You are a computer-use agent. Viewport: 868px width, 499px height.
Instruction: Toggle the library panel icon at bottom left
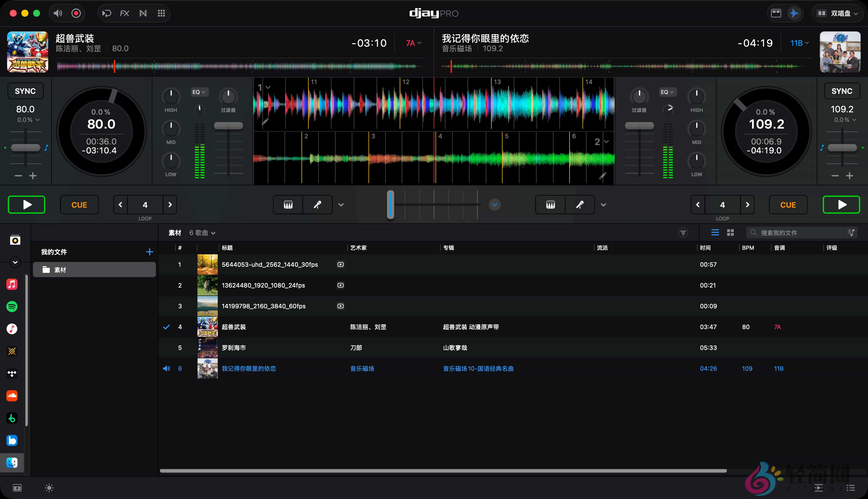tap(17, 488)
